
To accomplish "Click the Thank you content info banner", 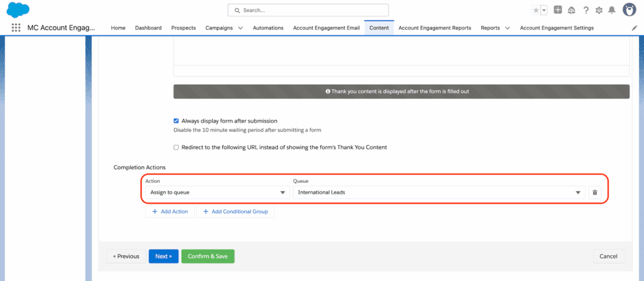I will [x=401, y=92].
